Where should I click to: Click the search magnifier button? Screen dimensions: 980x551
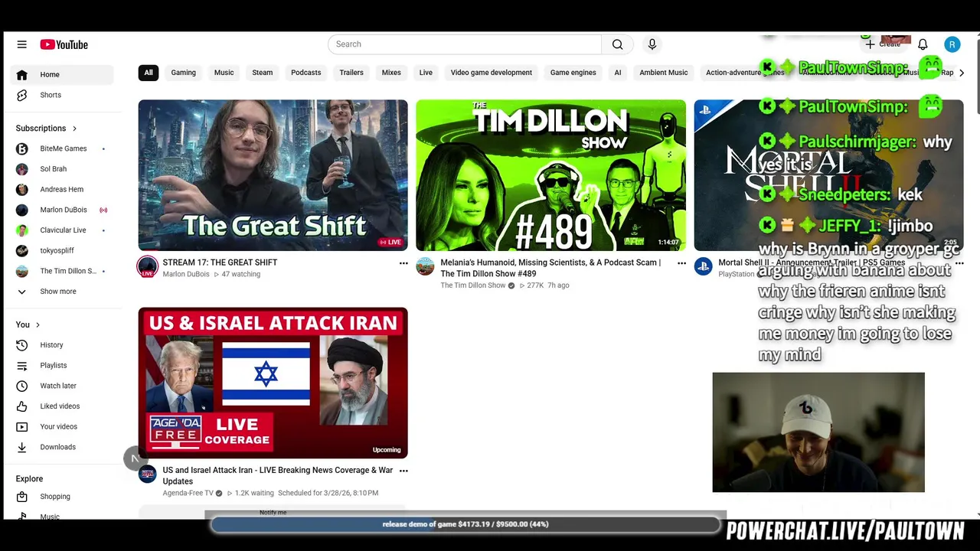coord(618,44)
